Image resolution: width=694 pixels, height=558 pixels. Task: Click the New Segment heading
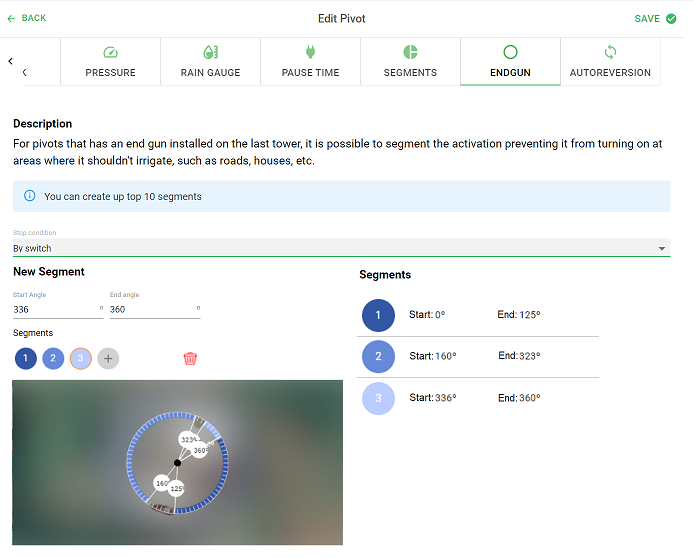point(49,272)
